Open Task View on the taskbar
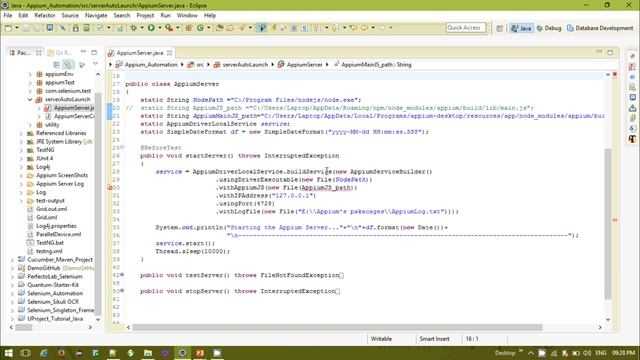The image size is (640, 360). 25,353
